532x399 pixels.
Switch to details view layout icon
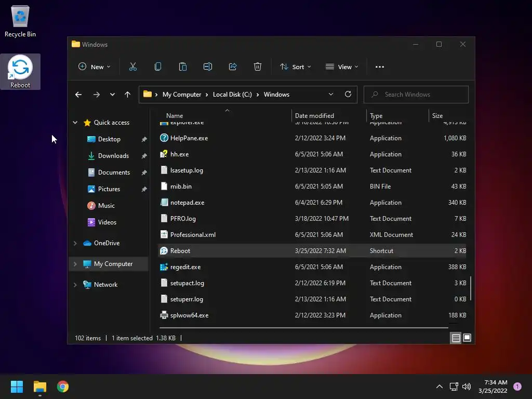(456, 338)
